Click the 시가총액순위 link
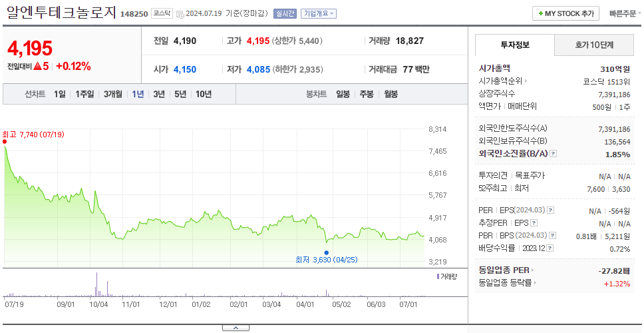This screenshot has width=644, height=333. (x=501, y=81)
